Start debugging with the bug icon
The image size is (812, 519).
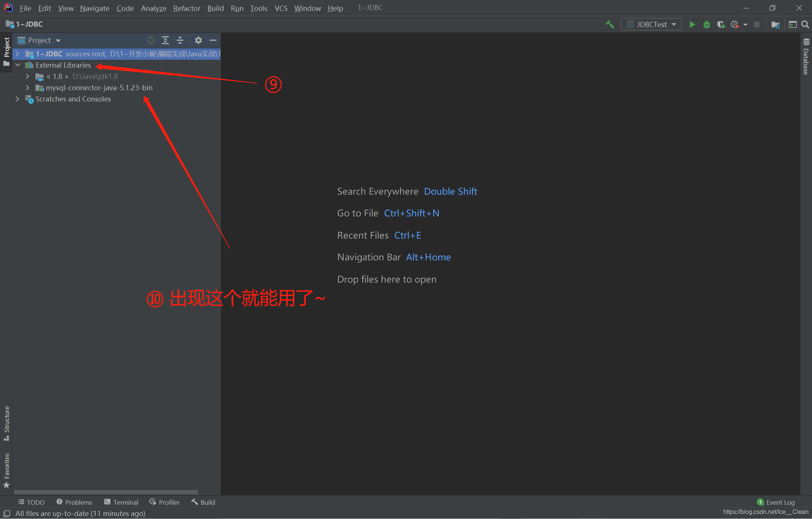coord(707,24)
